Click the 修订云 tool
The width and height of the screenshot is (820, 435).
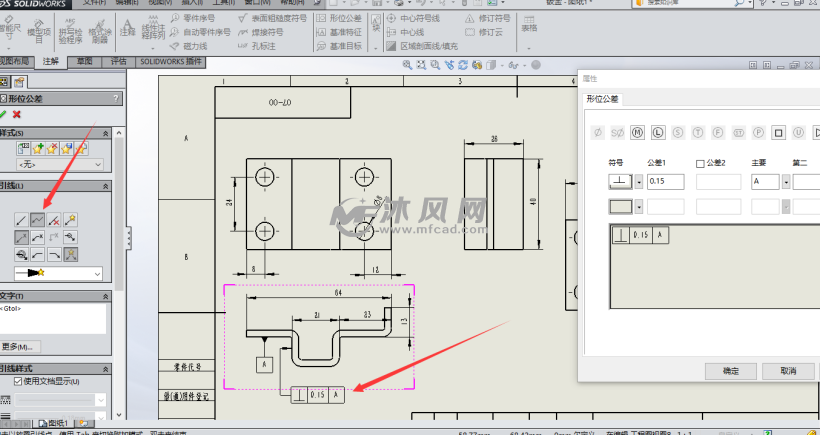click(x=484, y=32)
